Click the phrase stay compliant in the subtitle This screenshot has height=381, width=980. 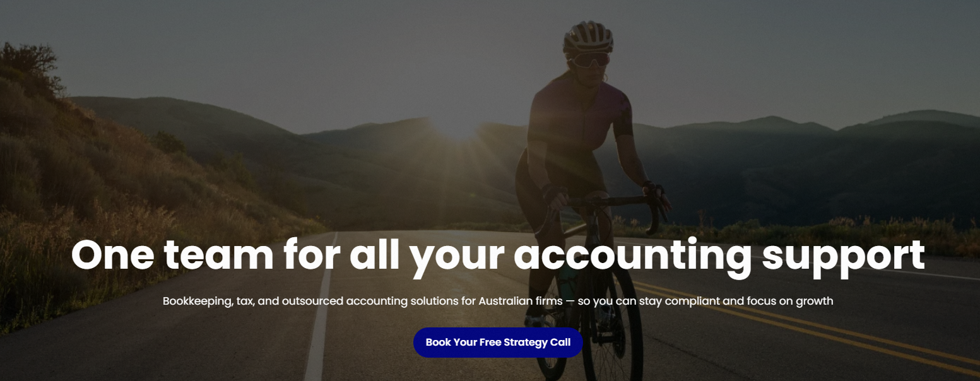(x=680, y=302)
